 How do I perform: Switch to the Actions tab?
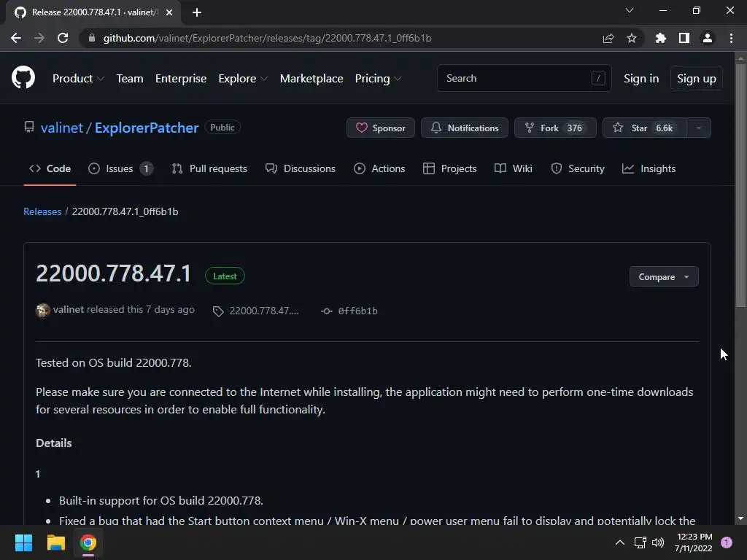379,168
